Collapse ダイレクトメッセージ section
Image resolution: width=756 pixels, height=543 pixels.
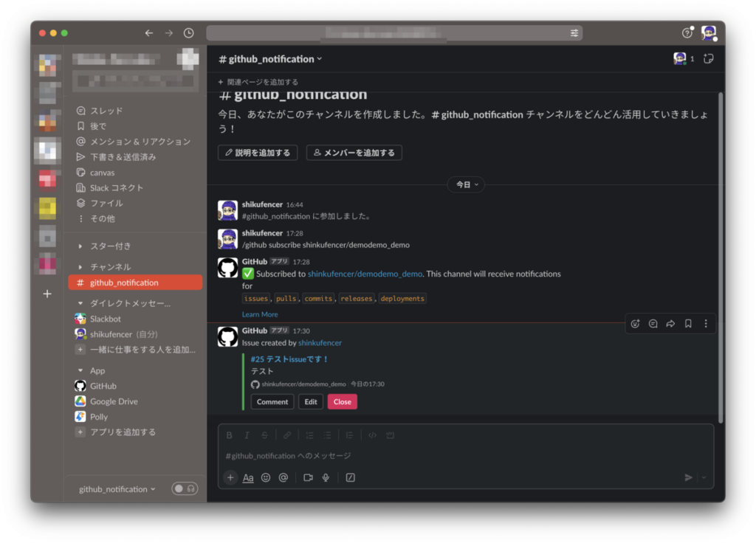pos(80,303)
